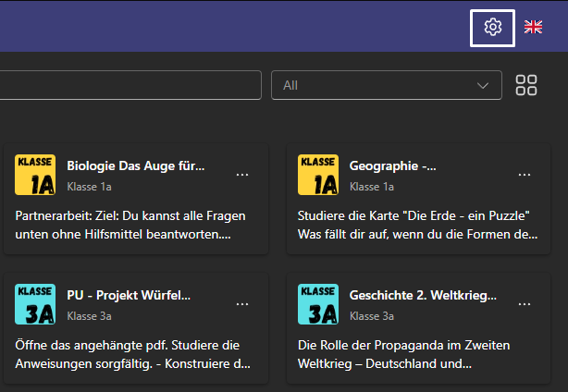
Task: Switch language using the UK flag icon
Action: [533, 27]
